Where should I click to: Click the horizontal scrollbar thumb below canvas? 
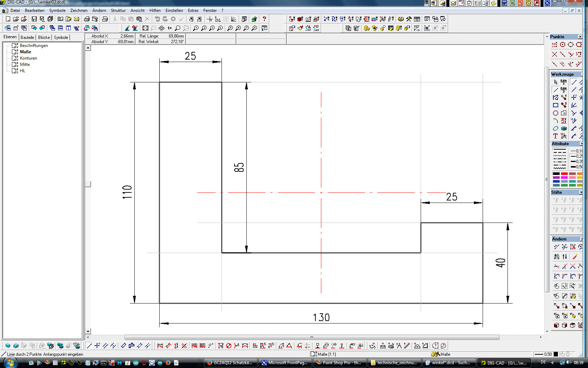312,337
